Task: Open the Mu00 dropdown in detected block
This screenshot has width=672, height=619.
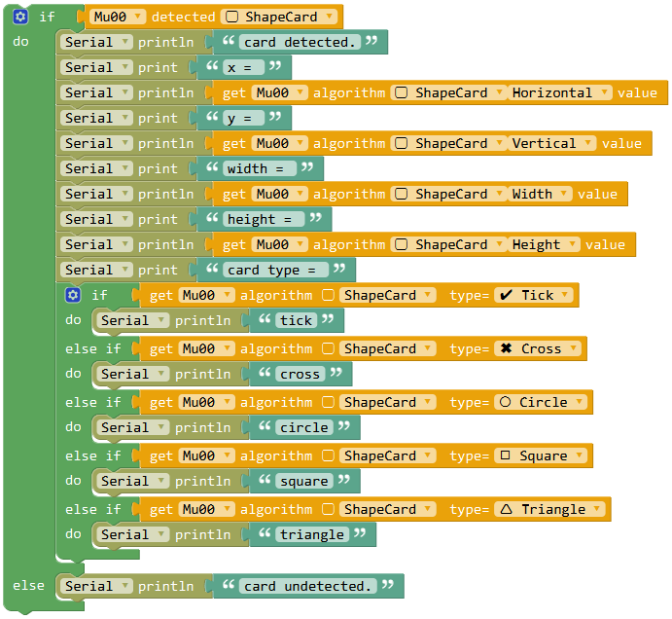Action: point(118,17)
